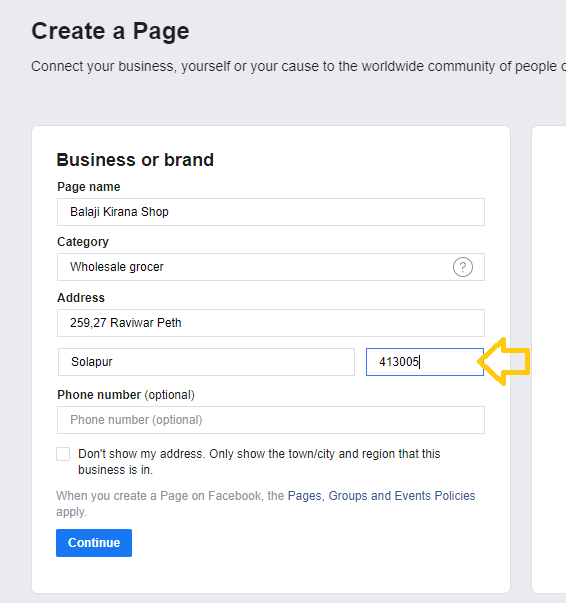Click the "Create a Page" heading
This screenshot has height=603, width=566.
(x=110, y=31)
